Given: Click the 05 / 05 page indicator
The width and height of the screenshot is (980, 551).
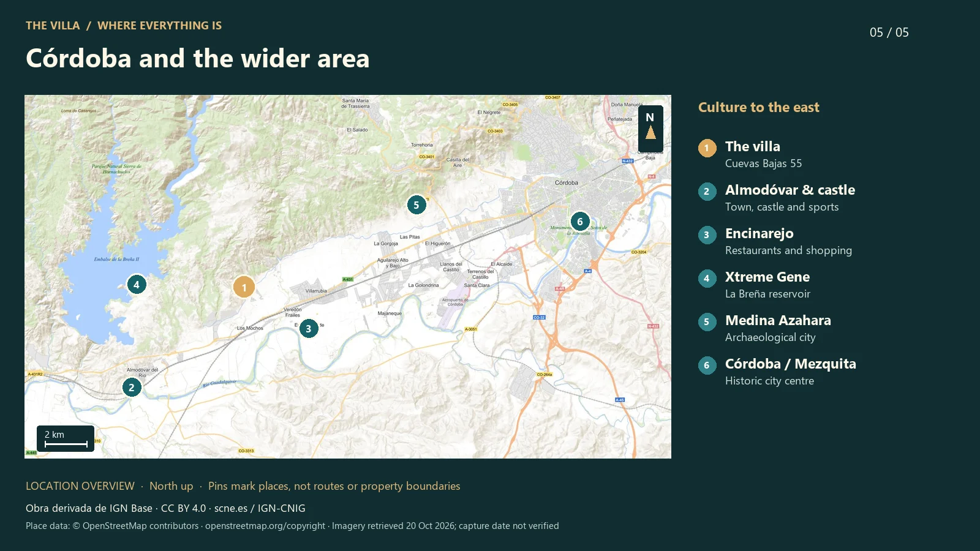Looking at the screenshot, I should pos(889,32).
